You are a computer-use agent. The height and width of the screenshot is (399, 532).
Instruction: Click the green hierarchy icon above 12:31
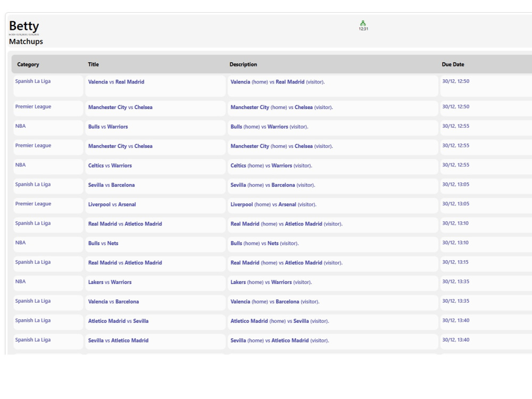[x=363, y=23]
